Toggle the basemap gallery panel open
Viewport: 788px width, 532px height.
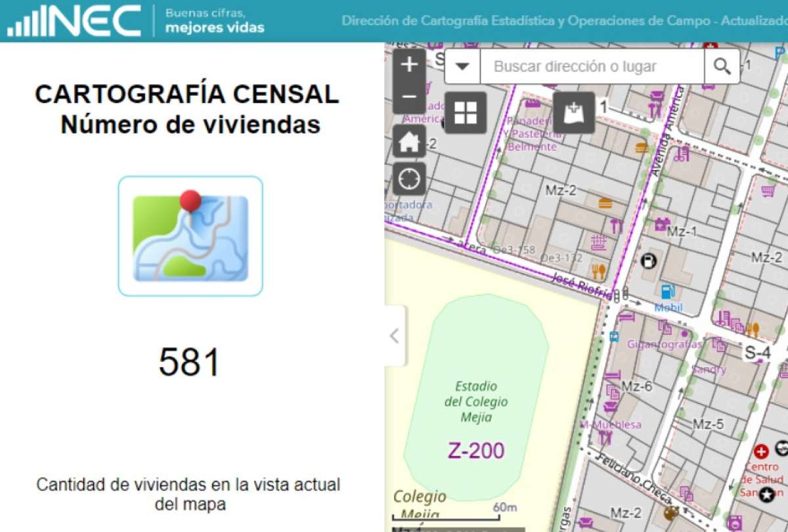465,113
